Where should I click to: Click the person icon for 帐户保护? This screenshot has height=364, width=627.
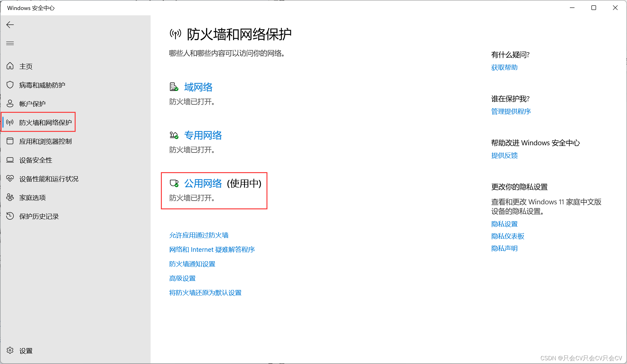click(x=10, y=103)
